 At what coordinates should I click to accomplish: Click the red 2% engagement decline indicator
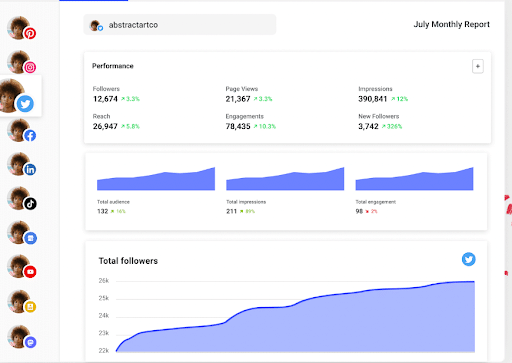click(371, 211)
